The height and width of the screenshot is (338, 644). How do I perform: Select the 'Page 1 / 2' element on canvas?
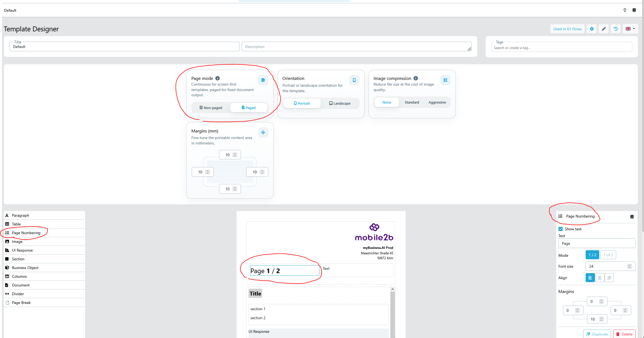[284, 271]
